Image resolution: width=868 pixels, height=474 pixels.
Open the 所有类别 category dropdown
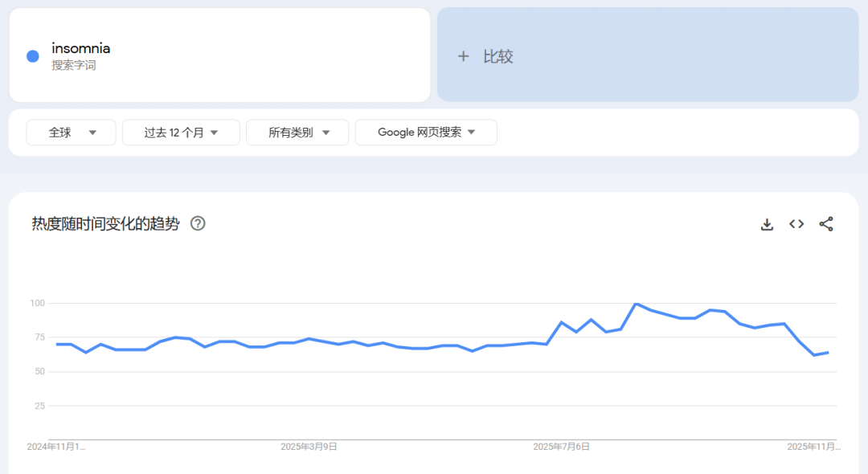(297, 132)
